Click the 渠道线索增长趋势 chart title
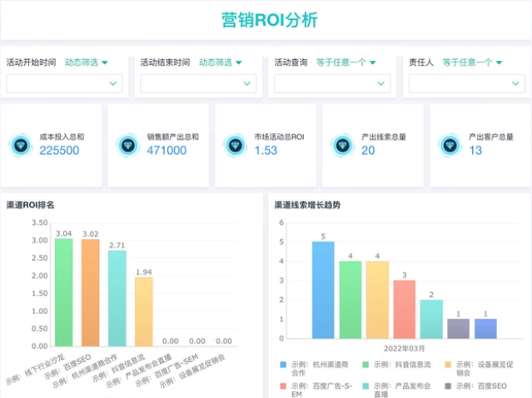The width and height of the screenshot is (532, 398). [307, 205]
